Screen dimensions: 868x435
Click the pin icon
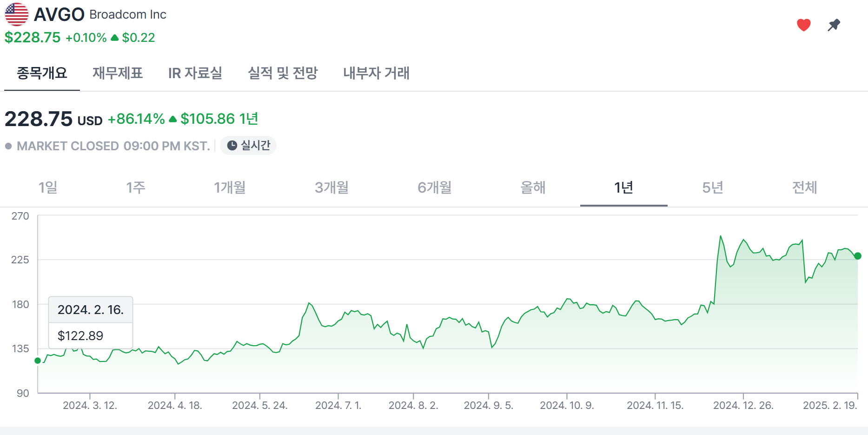tap(834, 25)
